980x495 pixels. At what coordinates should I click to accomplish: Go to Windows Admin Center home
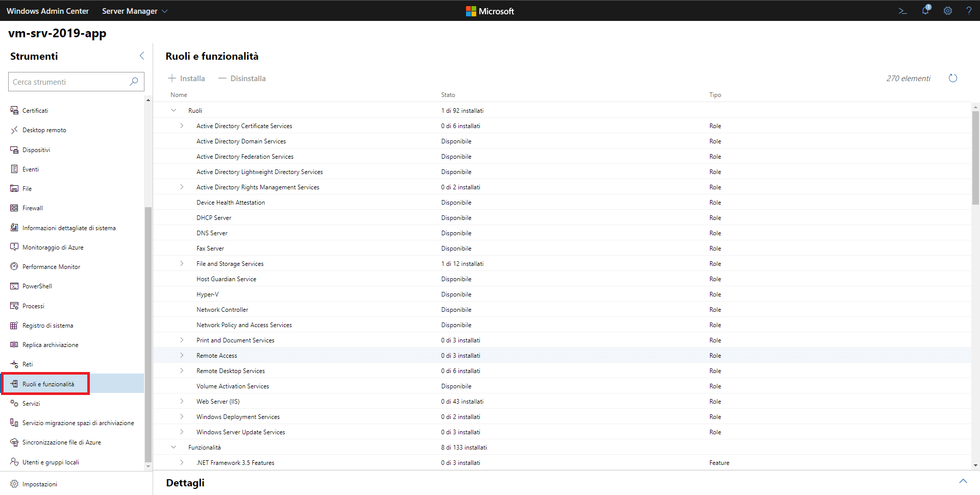click(x=47, y=11)
